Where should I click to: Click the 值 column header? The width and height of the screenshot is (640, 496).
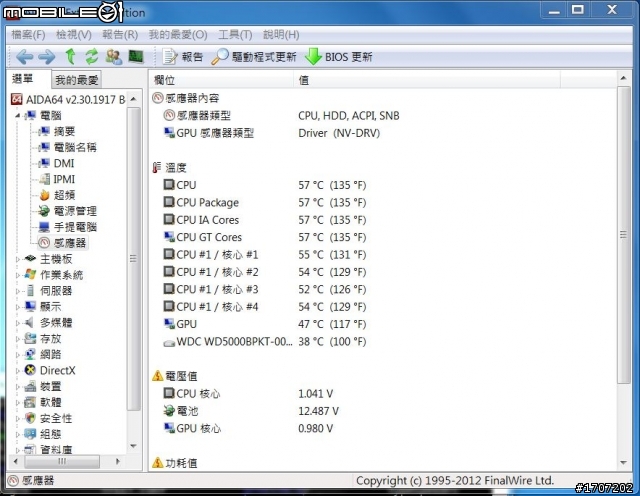tap(427, 80)
